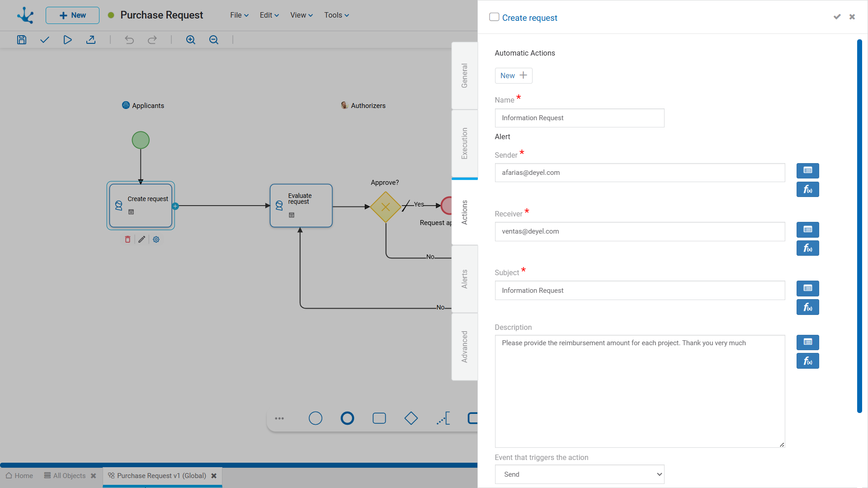Click the validate checkmark toolbar icon
Screen dimensions: 868x488
coord(44,40)
